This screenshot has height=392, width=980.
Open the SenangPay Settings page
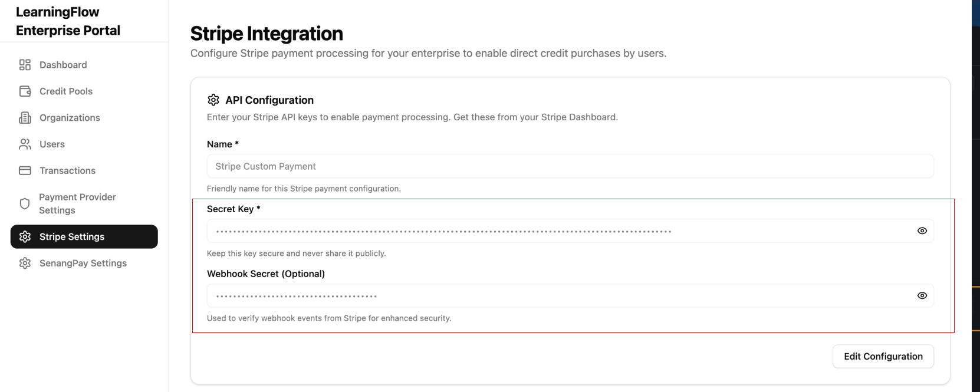83,263
